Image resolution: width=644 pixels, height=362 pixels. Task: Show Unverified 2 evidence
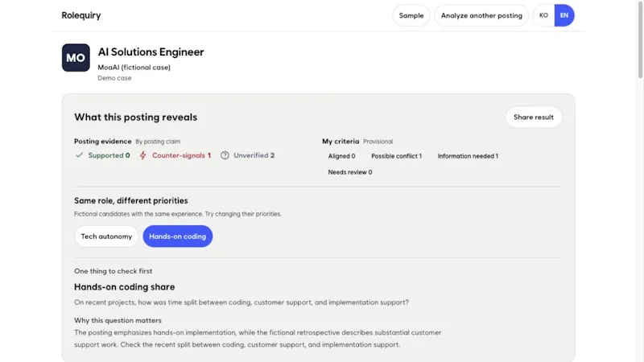[247, 155]
